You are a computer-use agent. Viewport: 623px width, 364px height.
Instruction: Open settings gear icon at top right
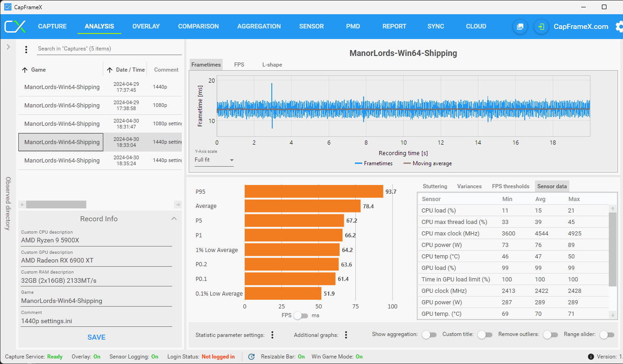(619, 27)
